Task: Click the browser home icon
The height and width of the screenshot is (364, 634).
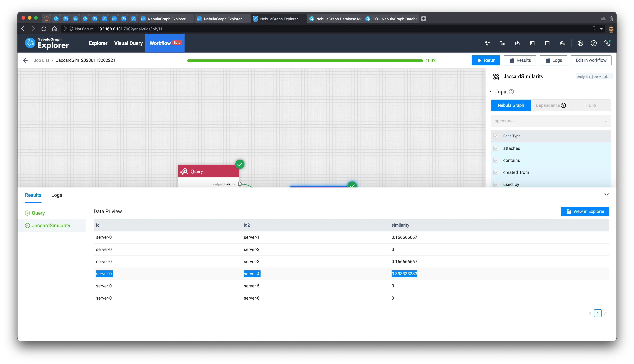Action: (x=54, y=29)
